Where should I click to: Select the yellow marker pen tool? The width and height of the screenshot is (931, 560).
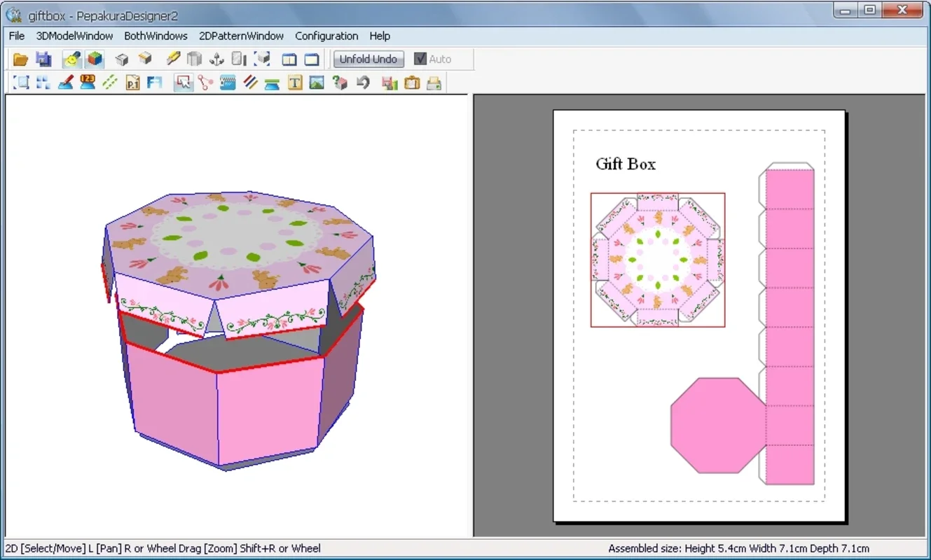[173, 59]
